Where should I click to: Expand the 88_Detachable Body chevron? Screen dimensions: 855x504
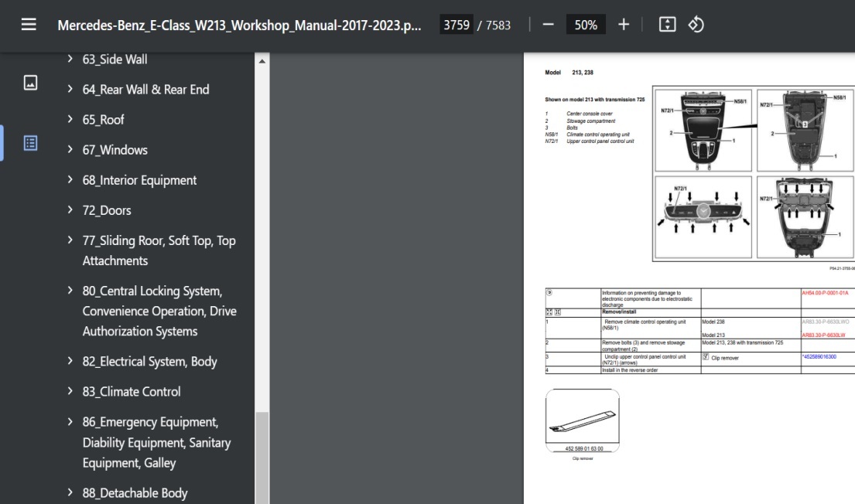coord(70,492)
